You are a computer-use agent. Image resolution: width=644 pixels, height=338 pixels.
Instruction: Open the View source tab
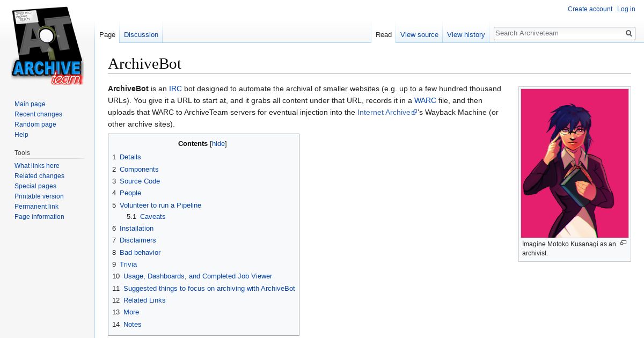pyautogui.click(x=419, y=35)
